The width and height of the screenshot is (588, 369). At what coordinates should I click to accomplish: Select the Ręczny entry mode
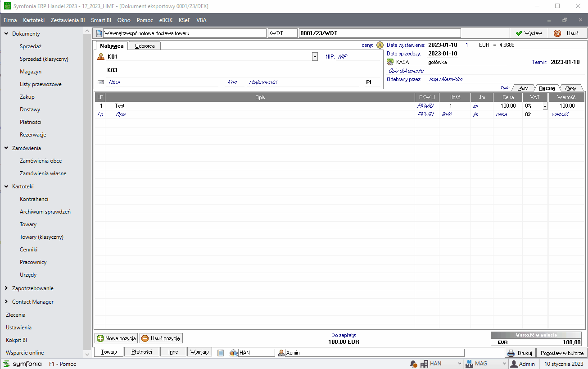547,88
